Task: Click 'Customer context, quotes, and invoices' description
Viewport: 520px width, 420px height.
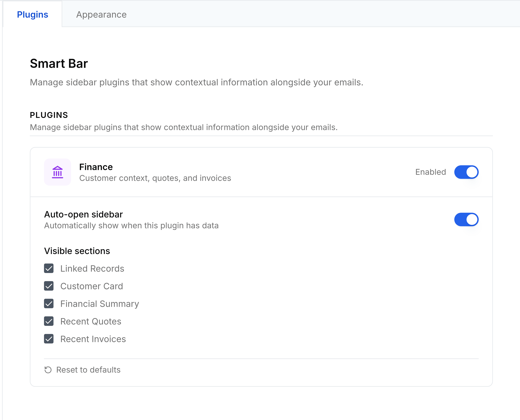Action: pos(155,178)
